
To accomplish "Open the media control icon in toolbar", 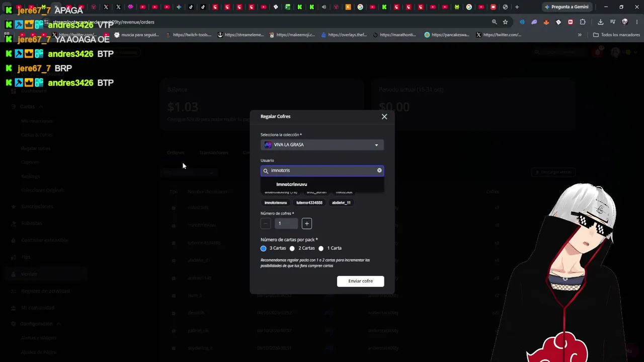I will pyautogui.click(x=613, y=22).
